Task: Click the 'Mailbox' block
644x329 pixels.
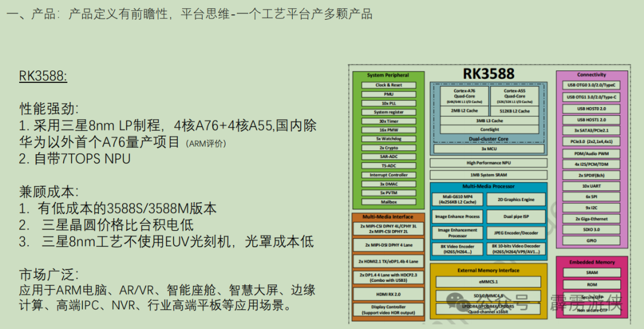Action: click(x=389, y=202)
